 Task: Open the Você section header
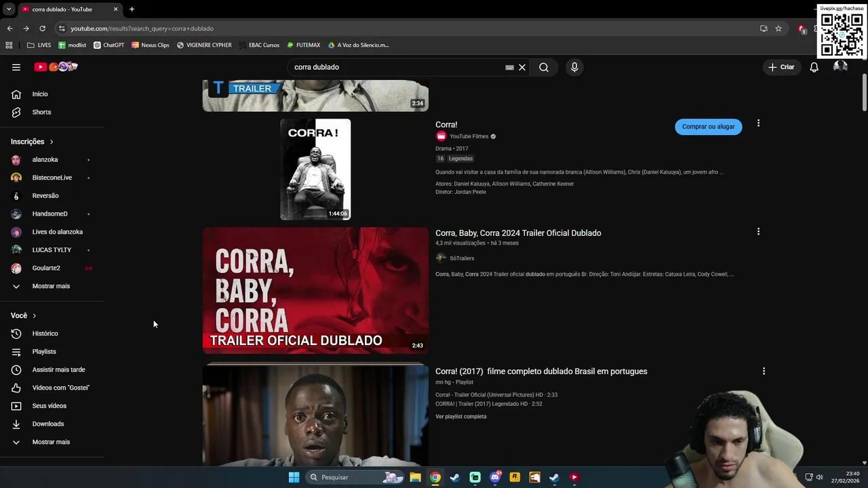pos(24,315)
